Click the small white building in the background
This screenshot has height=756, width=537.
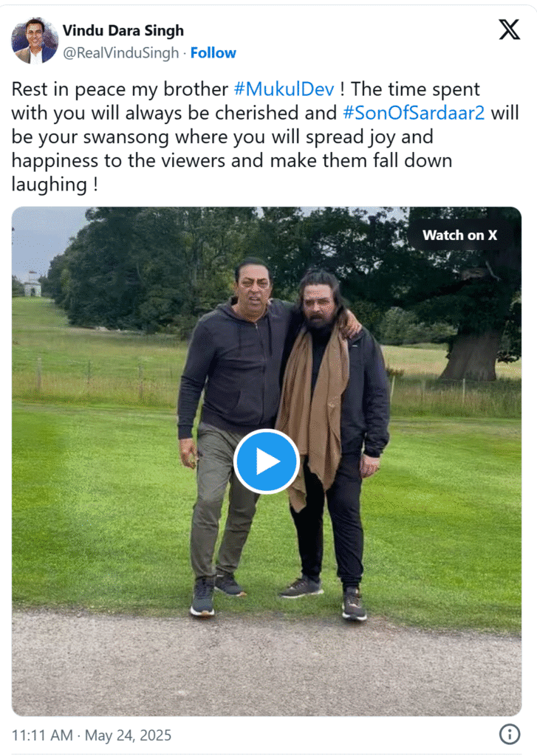[33, 283]
